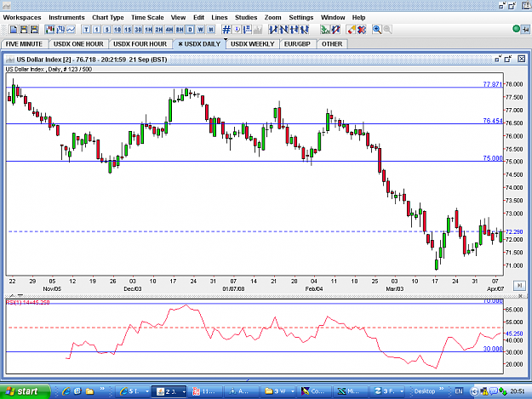The height and width of the screenshot is (399, 532).
Task: Zoom in with the magnifier icon
Action: (x=377, y=30)
